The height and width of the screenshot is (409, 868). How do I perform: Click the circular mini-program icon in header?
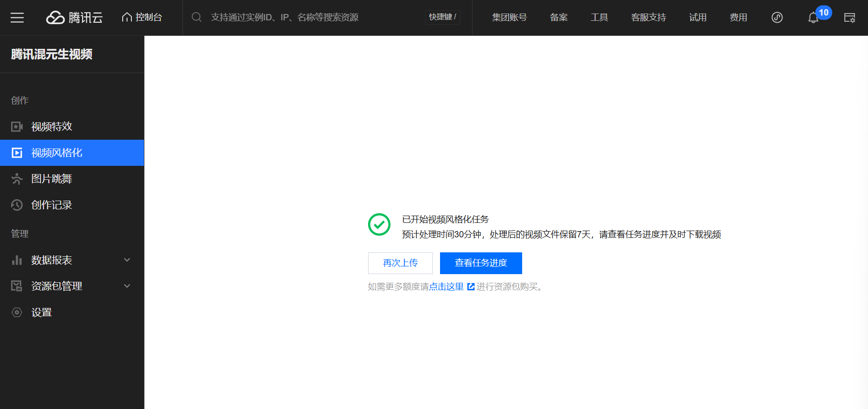(x=777, y=17)
